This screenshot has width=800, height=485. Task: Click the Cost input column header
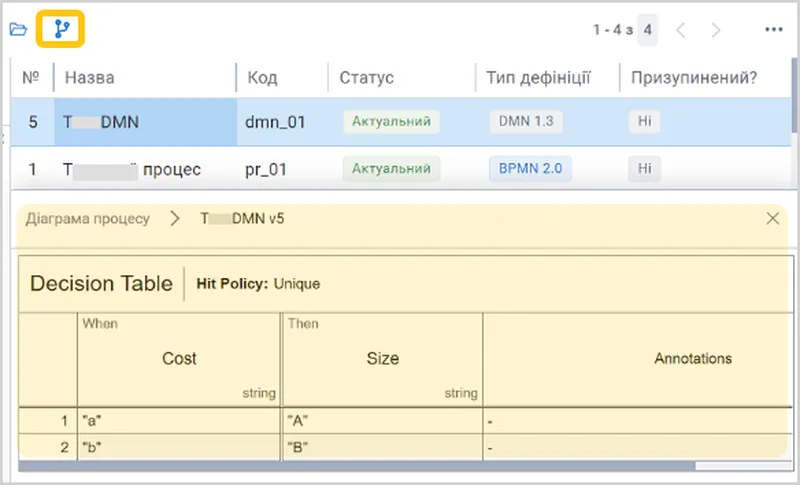(x=179, y=359)
